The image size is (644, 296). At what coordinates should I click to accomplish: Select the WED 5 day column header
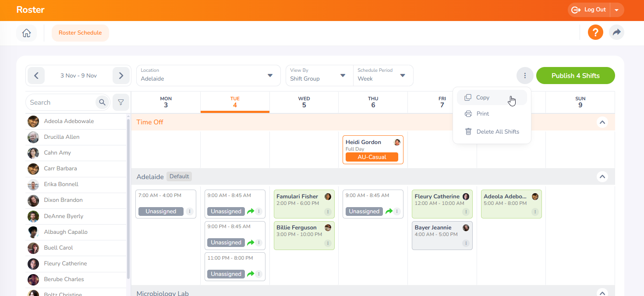[x=304, y=102]
